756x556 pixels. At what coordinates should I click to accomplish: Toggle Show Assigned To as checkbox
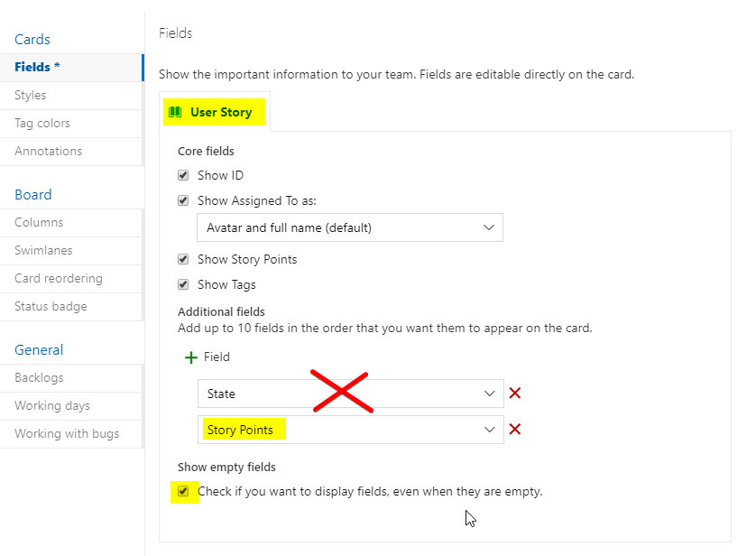tap(184, 201)
